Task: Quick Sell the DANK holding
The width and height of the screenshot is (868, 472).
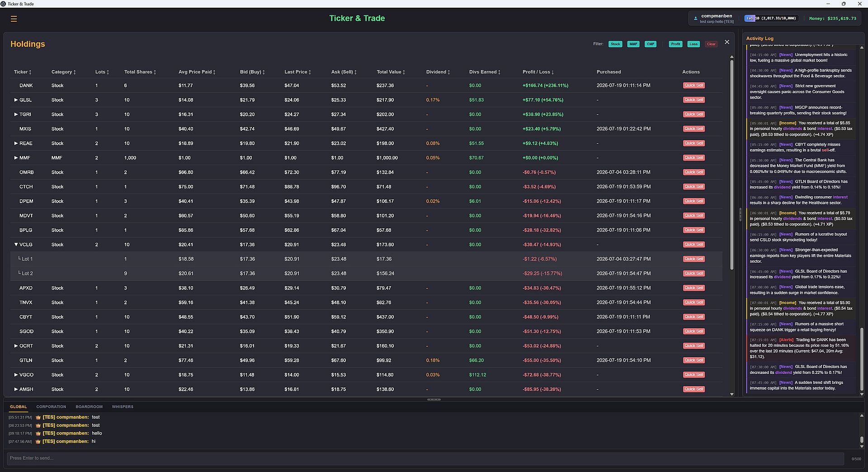Action: pos(693,85)
